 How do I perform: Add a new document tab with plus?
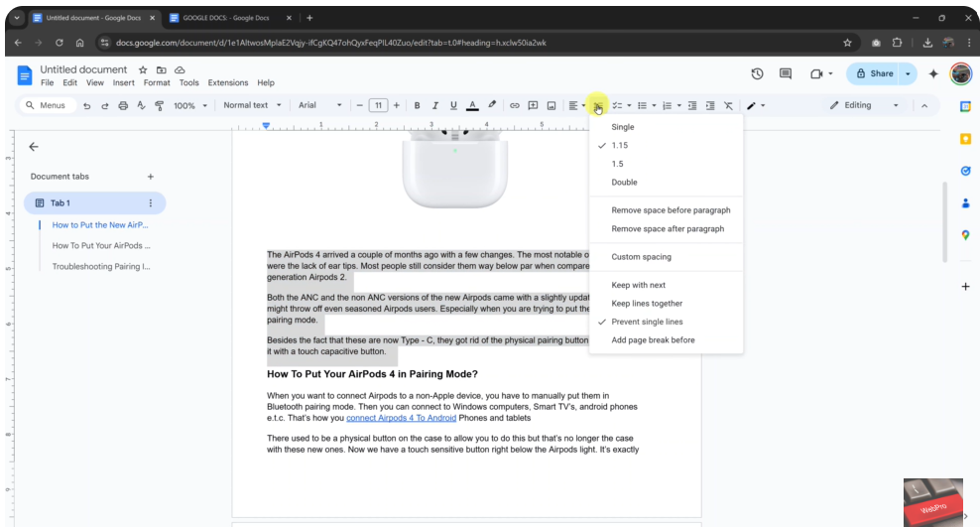tap(150, 177)
